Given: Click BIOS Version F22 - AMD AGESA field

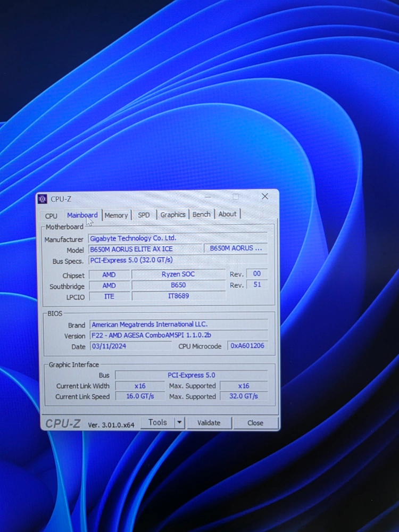Looking at the screenshot, I should (179, 335).
